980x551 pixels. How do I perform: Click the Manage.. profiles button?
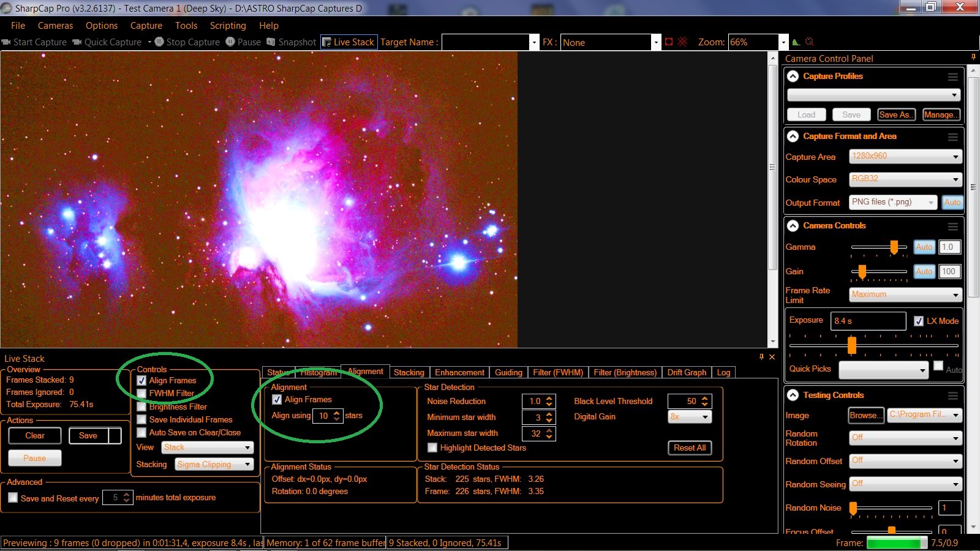click(941, 115)
